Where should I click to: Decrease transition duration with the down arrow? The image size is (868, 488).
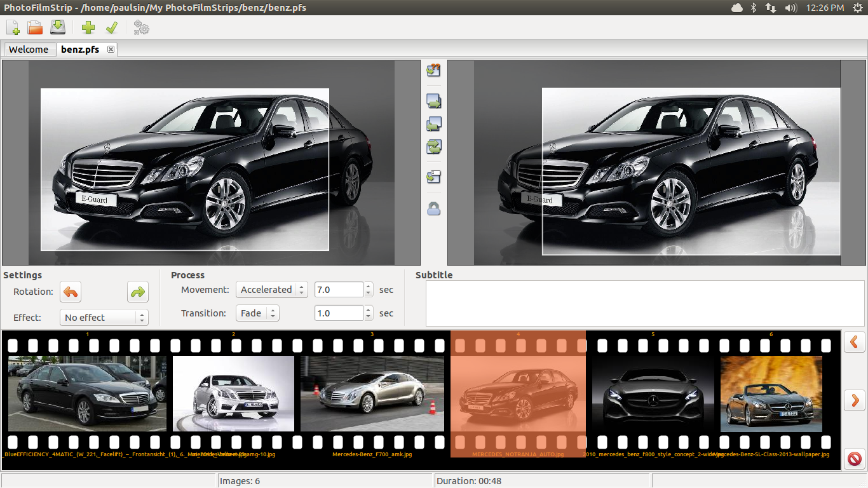369,317
